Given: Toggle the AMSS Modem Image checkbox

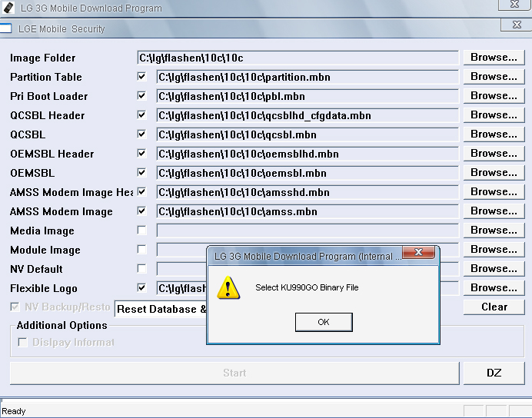Looking at the screenshot, I should (141, 211).
